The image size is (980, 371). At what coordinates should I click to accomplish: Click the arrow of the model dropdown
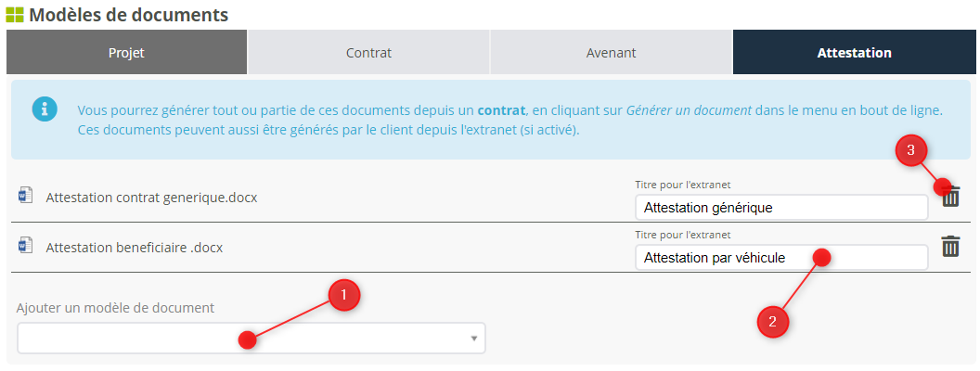click(473, 339)
